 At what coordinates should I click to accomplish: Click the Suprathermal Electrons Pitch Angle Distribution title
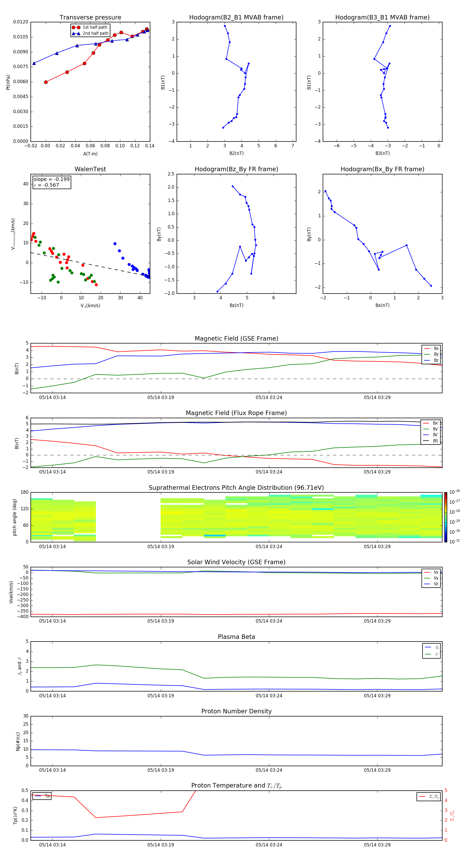(236, 488)
